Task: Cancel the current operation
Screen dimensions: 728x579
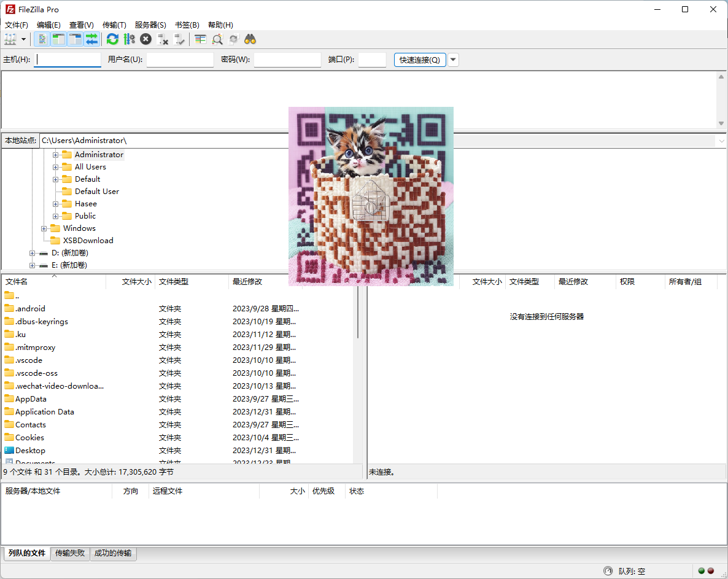Action: 145,39
